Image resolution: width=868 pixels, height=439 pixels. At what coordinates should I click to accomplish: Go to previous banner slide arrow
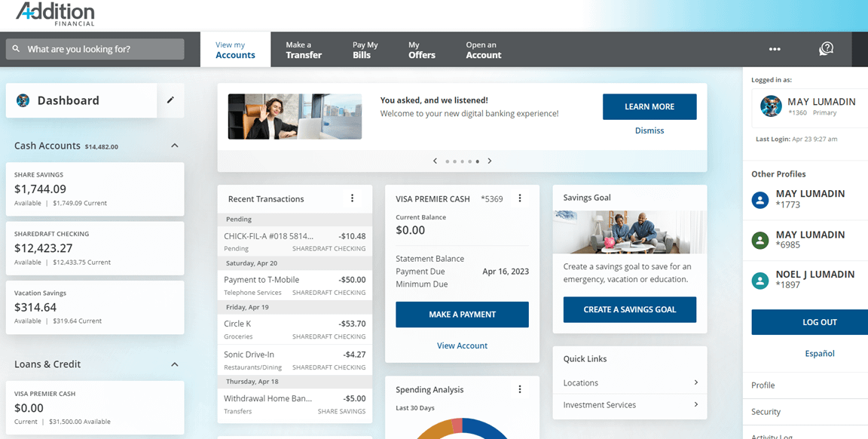[435, 161]
